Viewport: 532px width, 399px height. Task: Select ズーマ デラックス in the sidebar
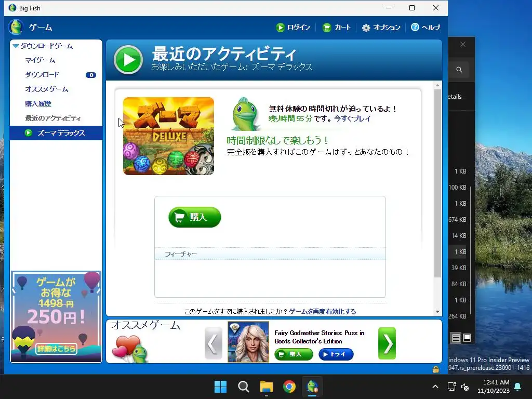tap(56, 133)
